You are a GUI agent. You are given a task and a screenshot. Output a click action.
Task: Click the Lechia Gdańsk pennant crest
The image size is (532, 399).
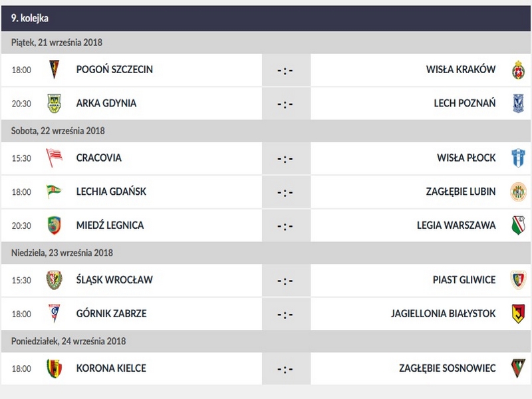54,192
